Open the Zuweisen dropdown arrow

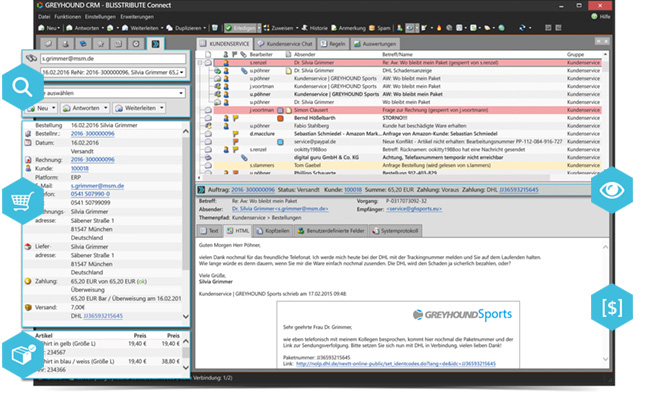pyautogui.click(x=297, y=28)
